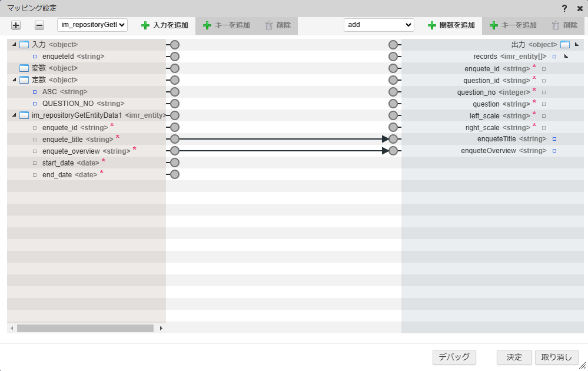
Task: Click the green plus 入力を追加 icon
Action: click(x=145, y=25)
